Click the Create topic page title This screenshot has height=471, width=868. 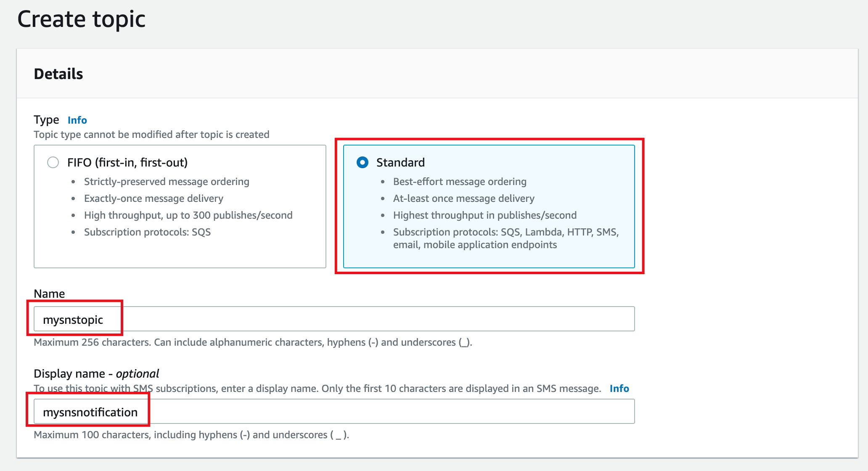[x=82, y=19]
